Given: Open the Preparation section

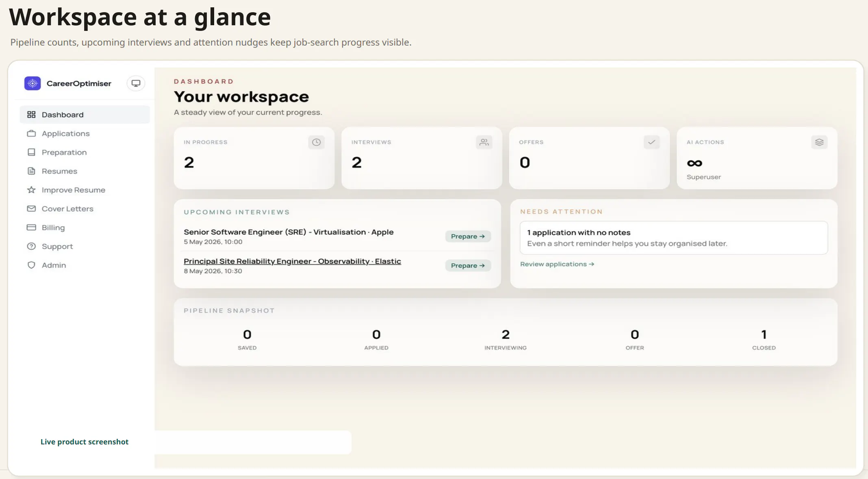Looking at the screenshot, I should click(x=85, y=152).
